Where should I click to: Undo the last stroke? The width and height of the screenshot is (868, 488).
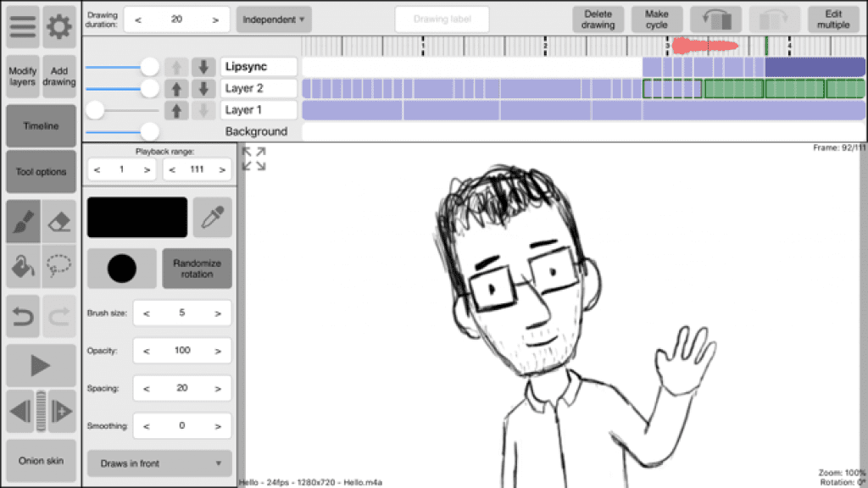click(x=22, y=316)
